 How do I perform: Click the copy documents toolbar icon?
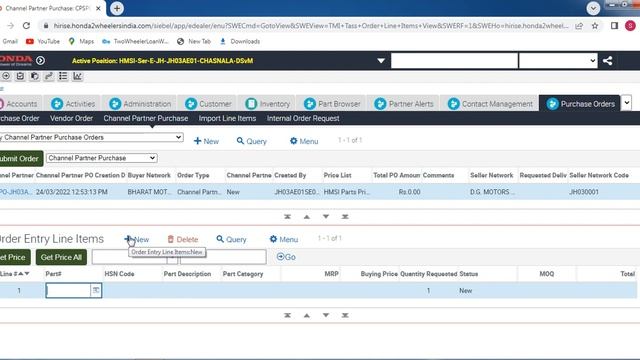point(34,76)
